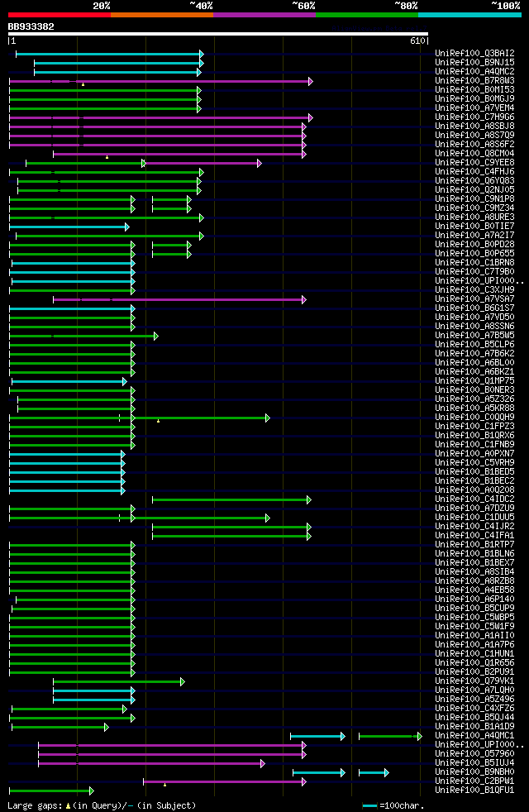Click the yellow gap marker under Q8CM04 bar

[x=107, y=157]
